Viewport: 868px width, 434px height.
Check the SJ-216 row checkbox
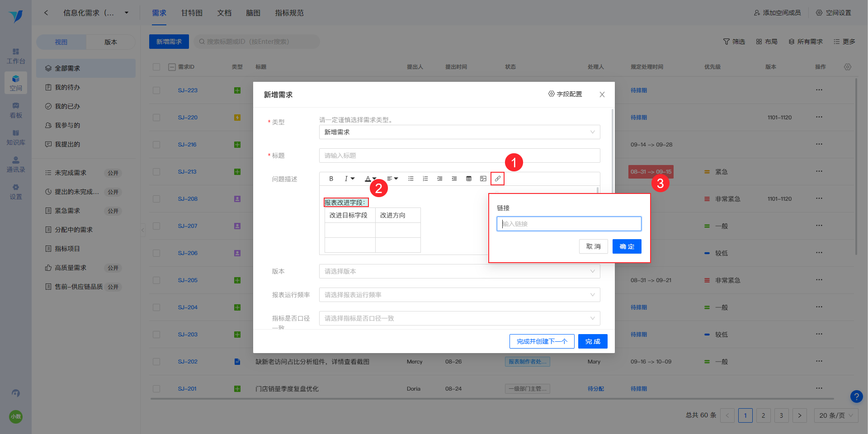(156, 145)
